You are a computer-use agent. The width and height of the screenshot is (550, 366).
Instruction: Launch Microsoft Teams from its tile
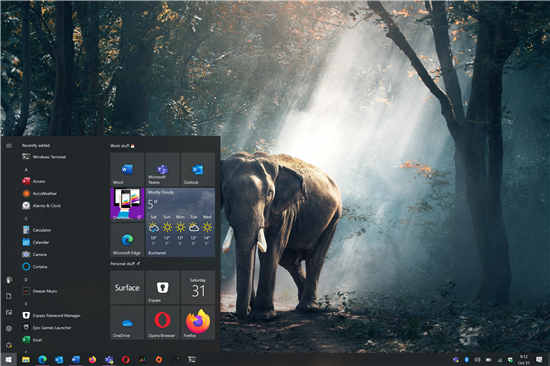pyautogui.click(x=162, y=169)
